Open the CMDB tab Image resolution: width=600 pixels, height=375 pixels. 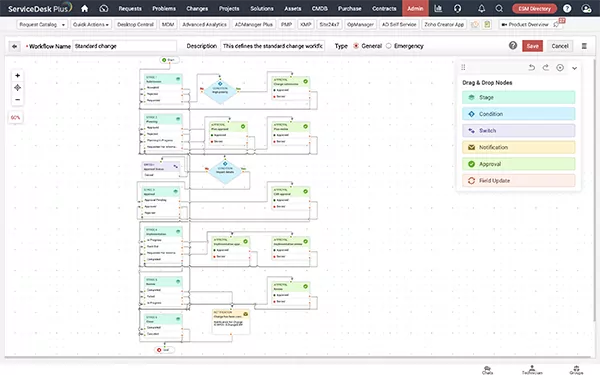tap(320, 8)
